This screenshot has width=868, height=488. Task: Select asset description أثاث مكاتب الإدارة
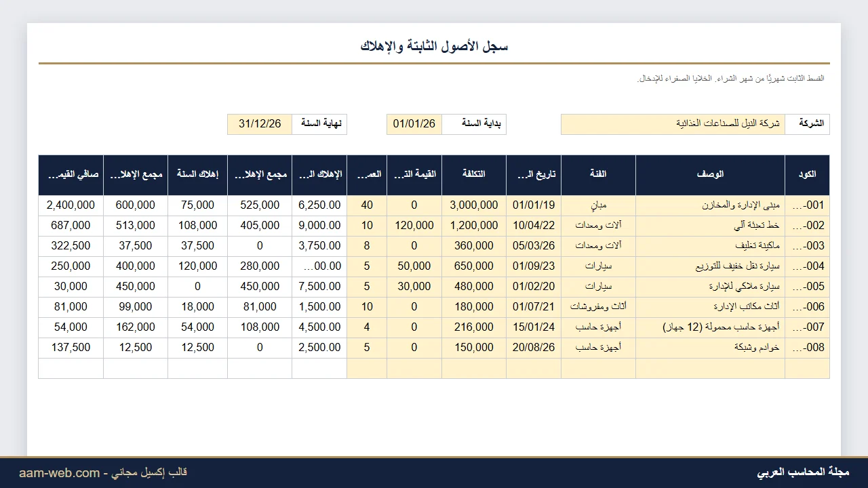point(710,307)
